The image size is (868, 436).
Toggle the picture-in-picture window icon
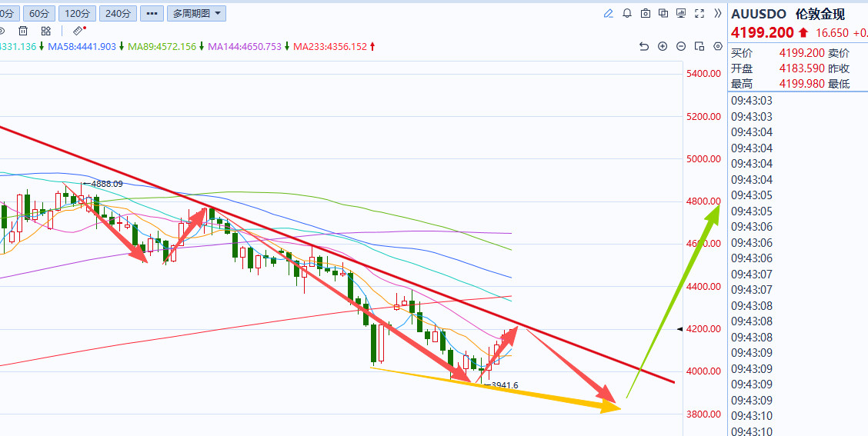click(699, 46)
